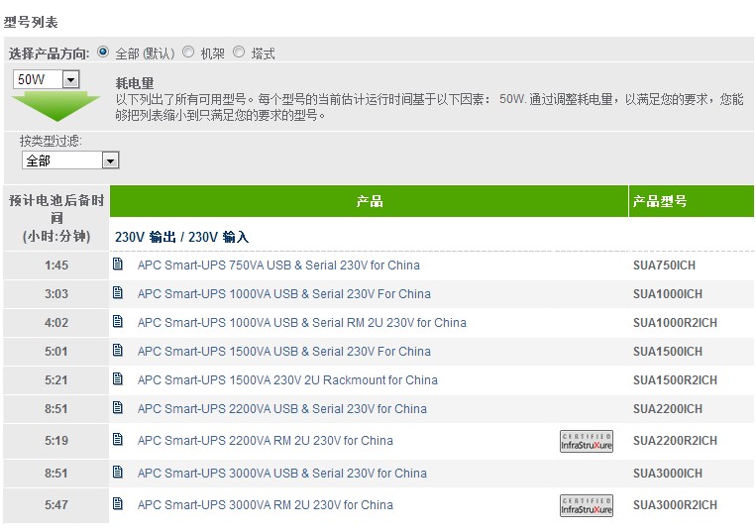Click InfraStruXure certified badge for SUA2200R2ICH
The height and width of the screenshot is (532, 756).
587,442
